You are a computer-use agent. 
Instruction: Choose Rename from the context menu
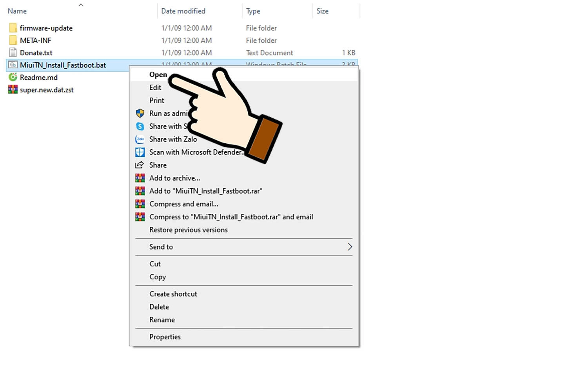[x=162, y=320]
